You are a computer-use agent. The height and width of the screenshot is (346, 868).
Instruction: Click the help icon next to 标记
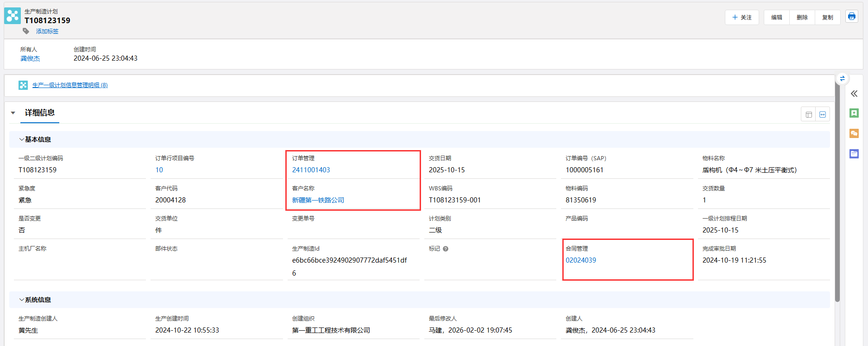click(x=446, y=249)
